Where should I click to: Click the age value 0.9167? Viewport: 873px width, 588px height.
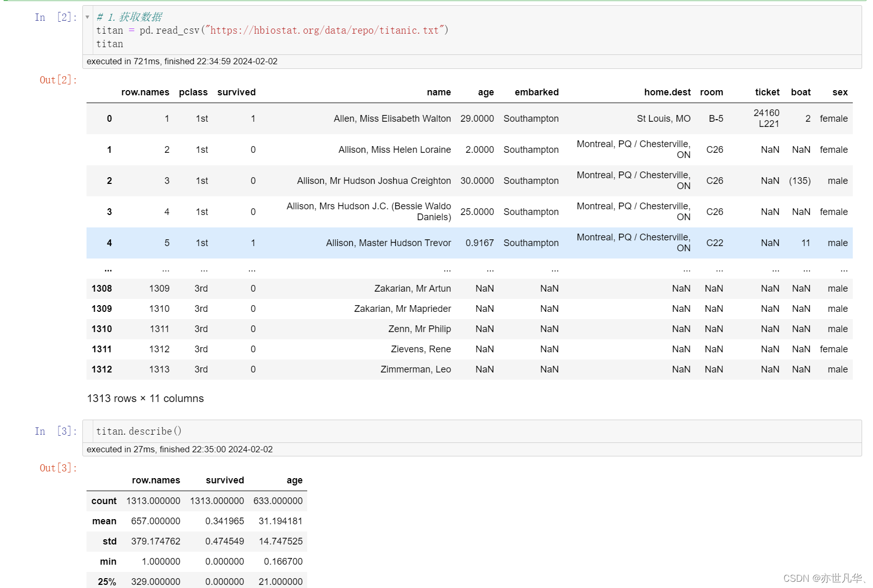point(480,243)
